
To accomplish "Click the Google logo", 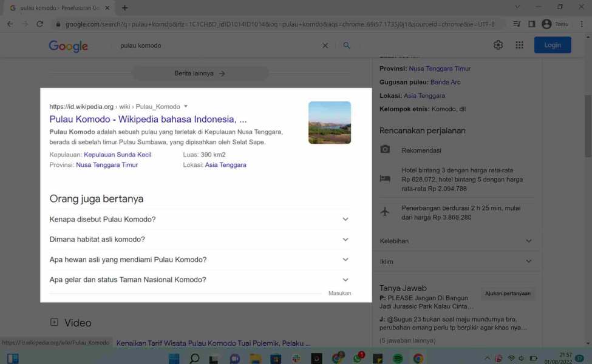I will [x=69, y=45].
